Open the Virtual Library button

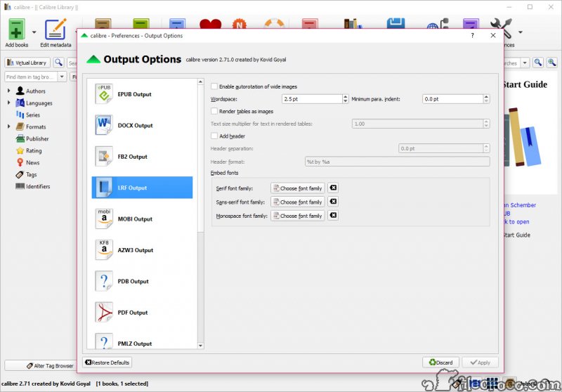click(x=27, y=63)
